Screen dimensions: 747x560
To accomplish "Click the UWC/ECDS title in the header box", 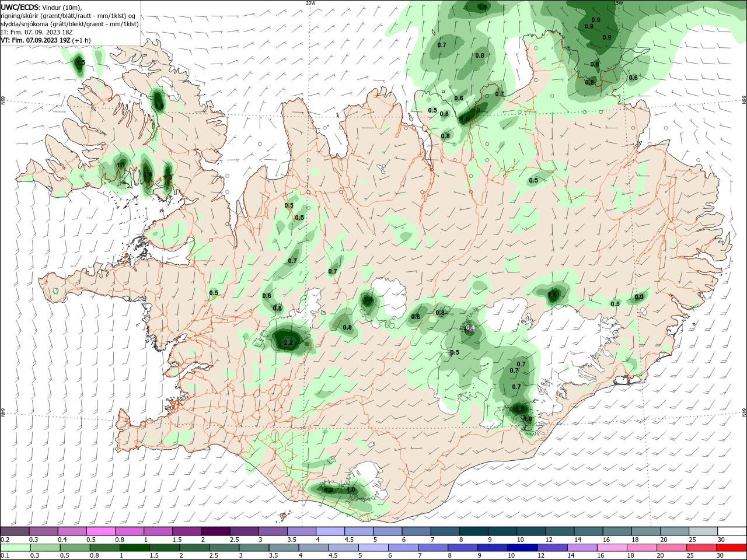I will 19,7.
